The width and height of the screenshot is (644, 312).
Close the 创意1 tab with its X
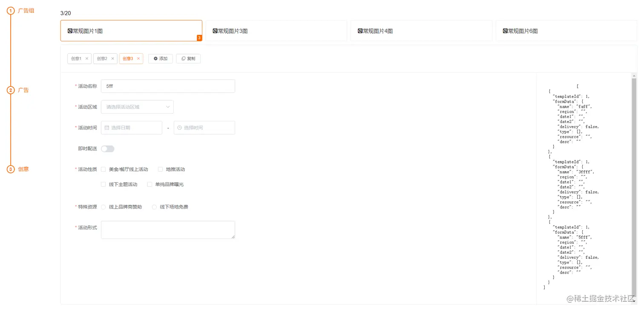tap(87, 59)
